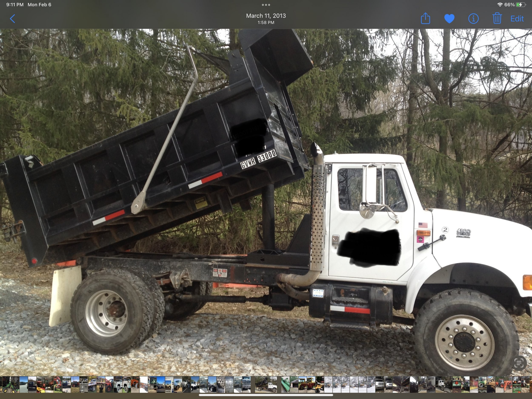Open the Share sheet icon
Viewport: 532px width, 399px height.
[425, 19]
